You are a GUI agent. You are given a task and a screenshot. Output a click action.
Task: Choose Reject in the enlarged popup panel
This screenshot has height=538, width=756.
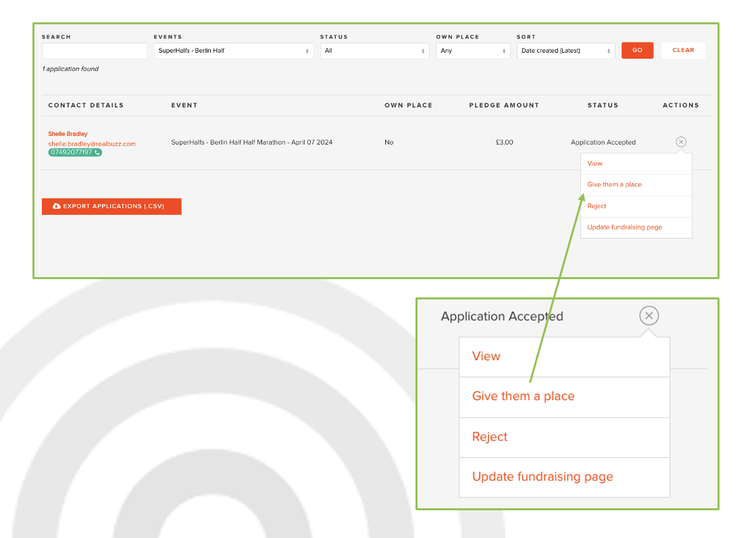point(490,437)
